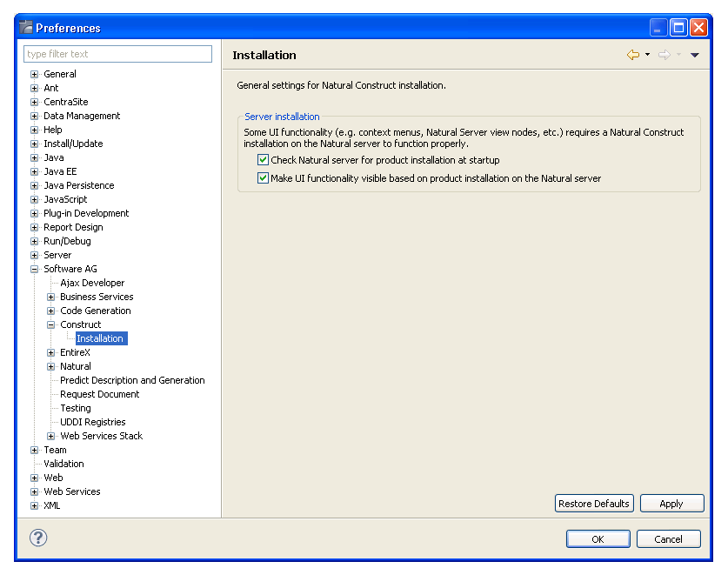728x575 pixels.
Task: Open the UDDI Registries preference page
Action: 92,422
